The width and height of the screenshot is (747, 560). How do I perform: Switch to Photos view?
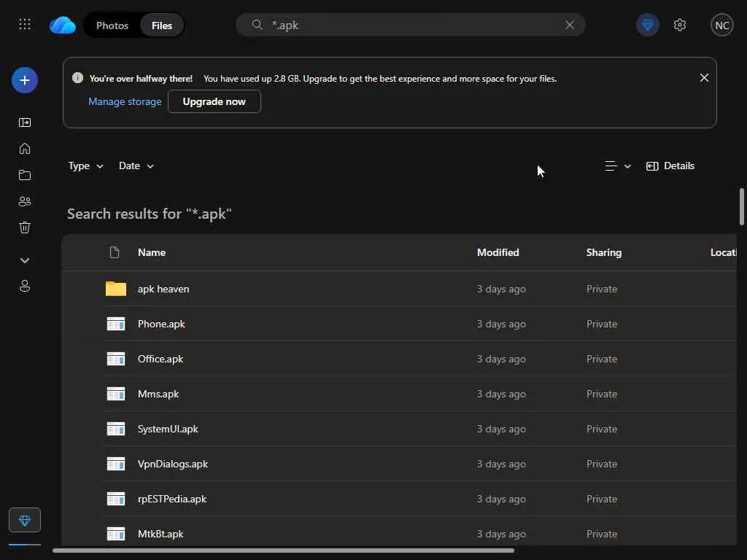pyautogui.click(x=112, y=26)
